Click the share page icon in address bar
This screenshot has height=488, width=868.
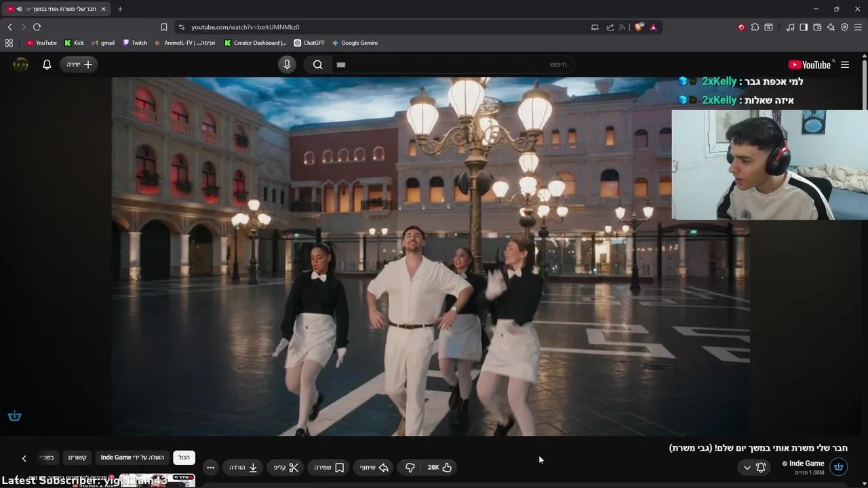[x=610, y=27]
